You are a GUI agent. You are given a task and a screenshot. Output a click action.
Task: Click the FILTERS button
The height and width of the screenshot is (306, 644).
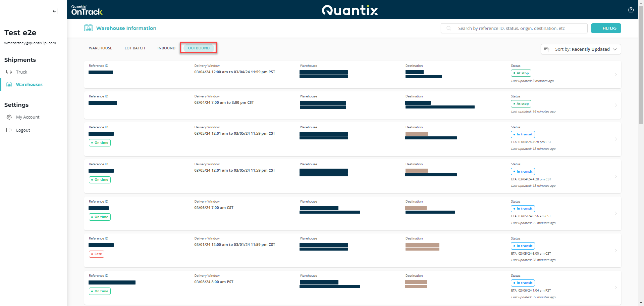[x=606, y=28]
